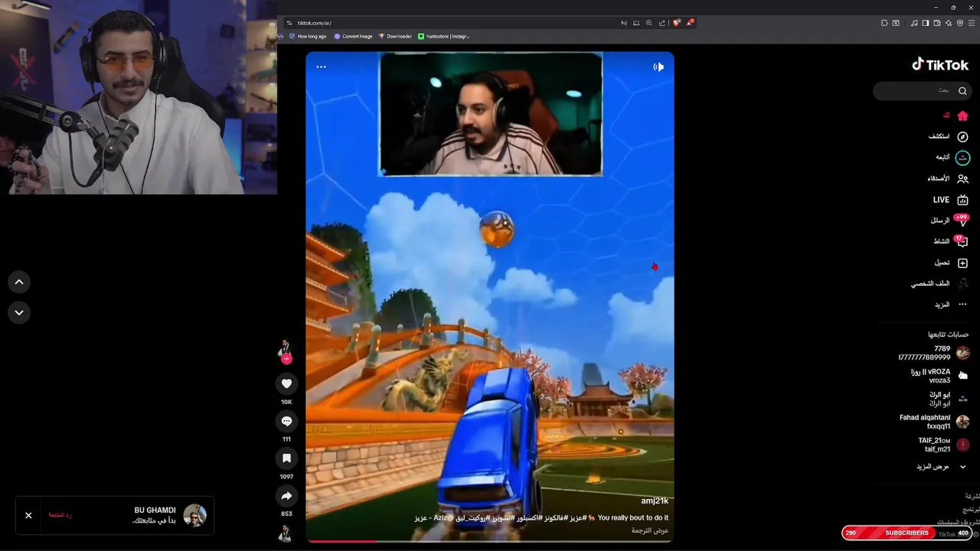
Task: Click Upload (تحميل) plus icon
Action: [962, 262]
